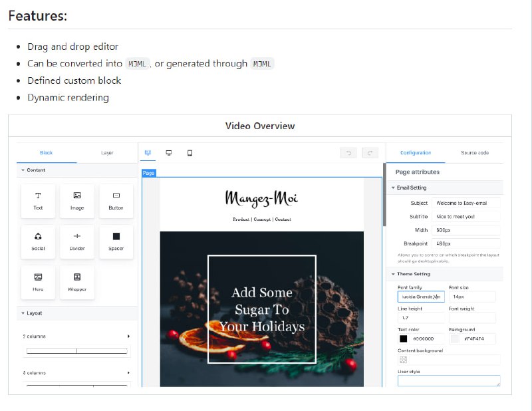Screen dimensions: 532x411
Task: Pick the Image content block
Action: [77, 200]
